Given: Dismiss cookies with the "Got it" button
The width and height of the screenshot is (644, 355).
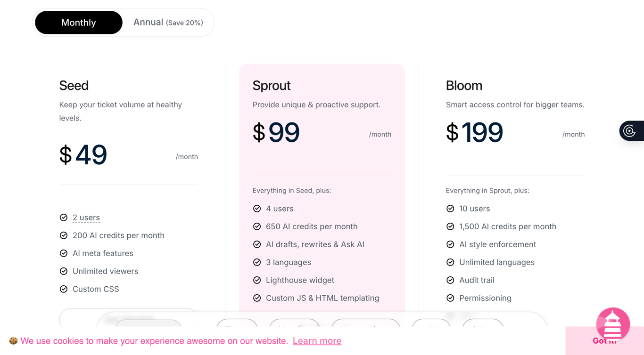Looking at the screenshot, I should (604, 340).
